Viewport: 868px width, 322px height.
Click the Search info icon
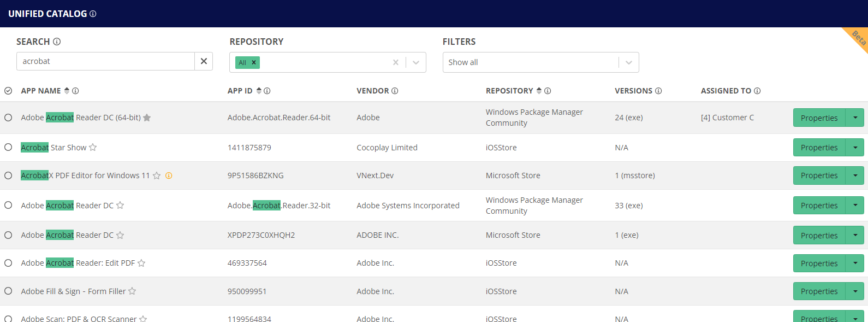click(x=57, y=42)
